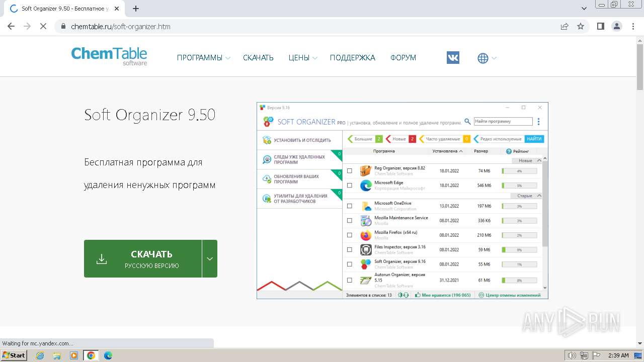Check the Autorun Organizer checkbox

[x=350, y=280]
